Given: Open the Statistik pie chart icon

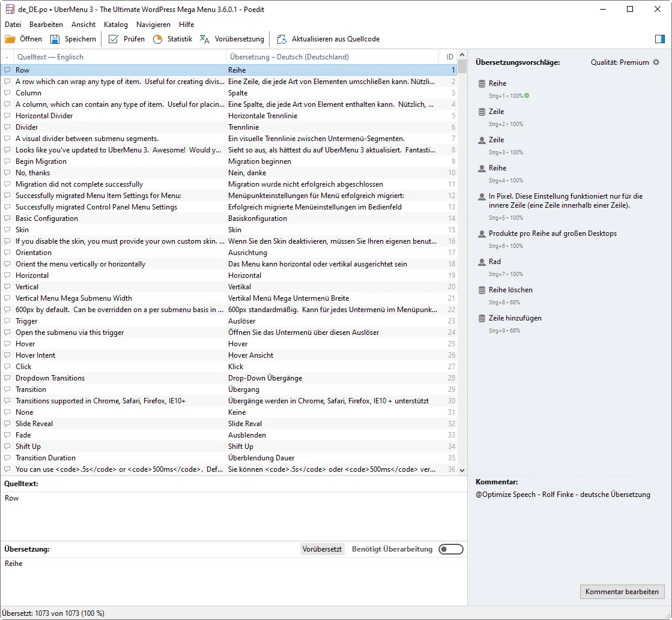Looking at the screenshot, I should coord(158,39).
